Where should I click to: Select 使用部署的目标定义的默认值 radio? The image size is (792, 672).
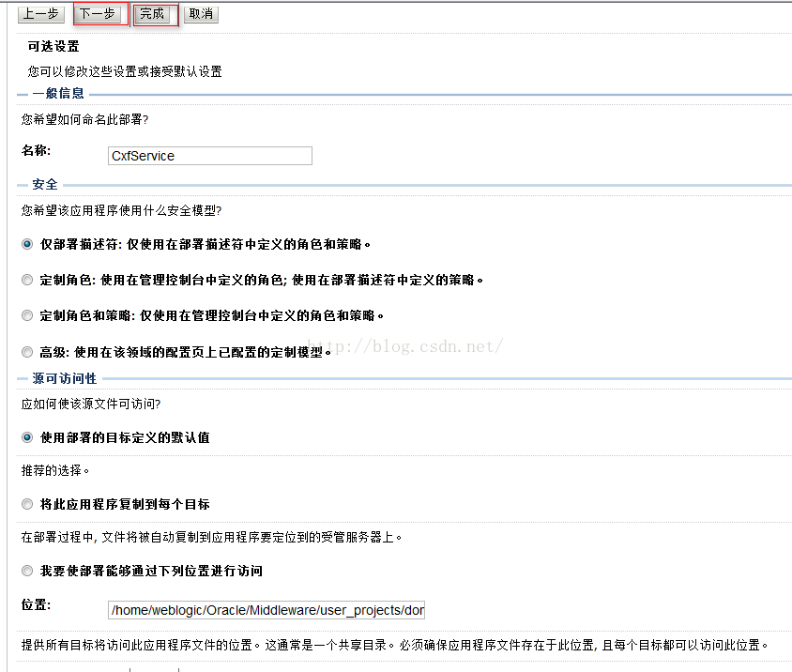tap(27, 437)
